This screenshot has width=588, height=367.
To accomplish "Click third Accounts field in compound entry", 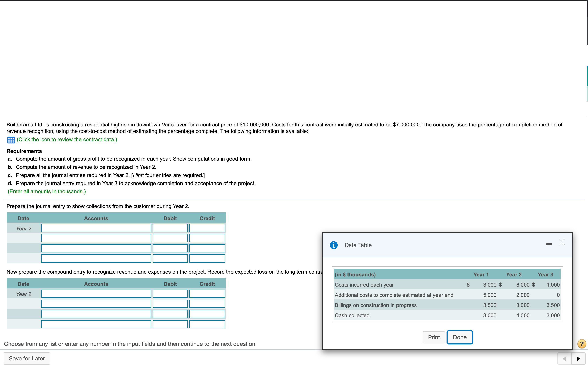I will (96, 314).
